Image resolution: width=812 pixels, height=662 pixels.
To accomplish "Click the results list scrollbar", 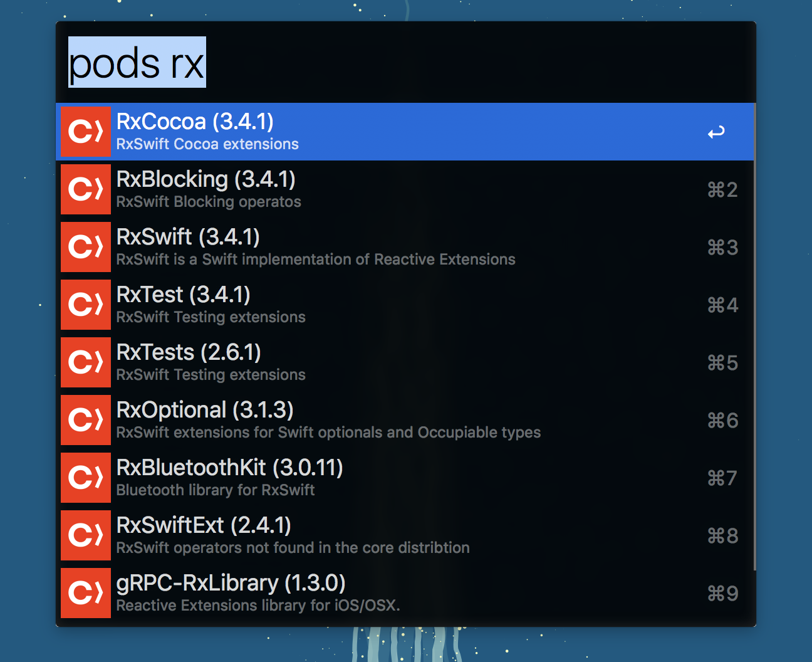I will (x=754, y=337).
